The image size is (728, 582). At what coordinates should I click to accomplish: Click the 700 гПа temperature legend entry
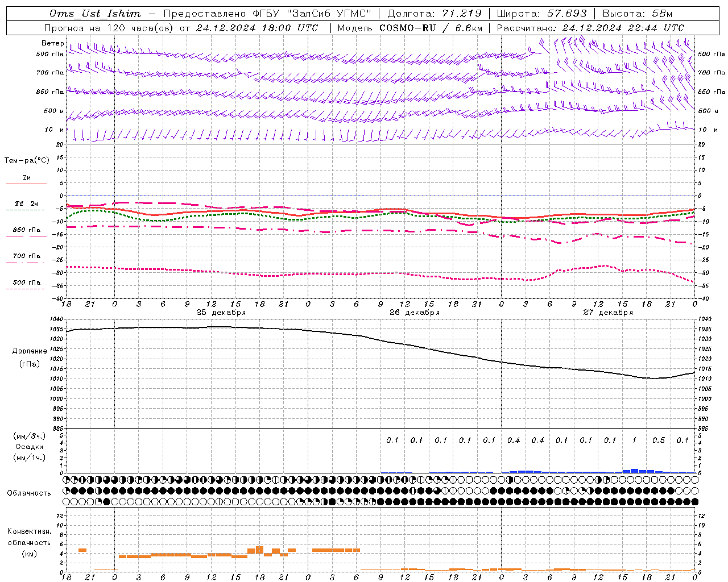pos(26,256)
